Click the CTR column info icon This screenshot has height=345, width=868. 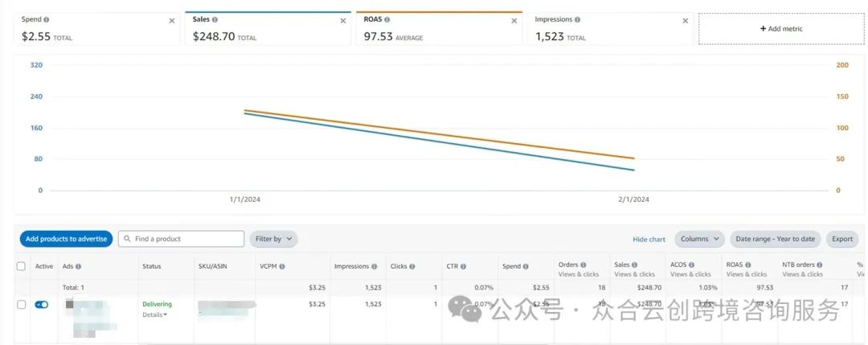(463, 266)
